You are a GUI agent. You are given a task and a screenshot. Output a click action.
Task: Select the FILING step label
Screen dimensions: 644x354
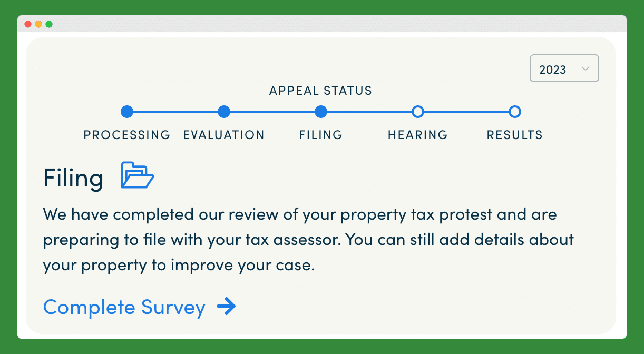(321, 135)
